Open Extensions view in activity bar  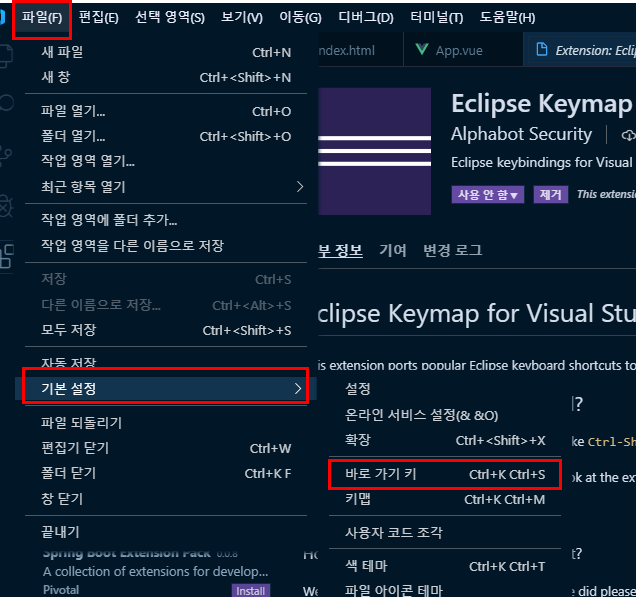(6, 256)
